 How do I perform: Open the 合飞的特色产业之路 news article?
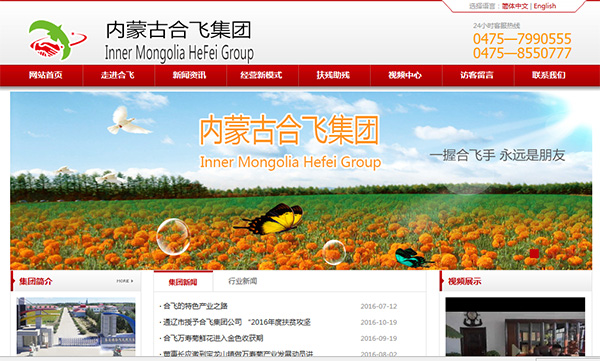196,306
